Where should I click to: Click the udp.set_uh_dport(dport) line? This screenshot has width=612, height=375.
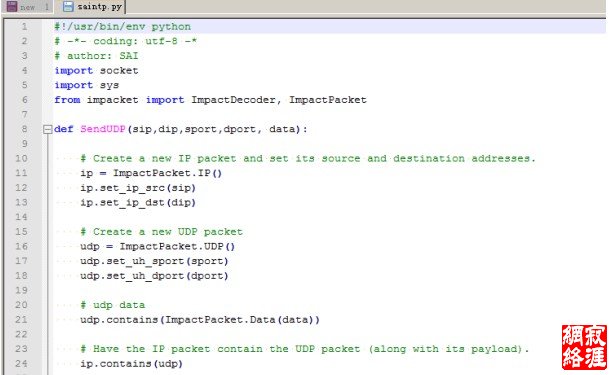(154, 276)
